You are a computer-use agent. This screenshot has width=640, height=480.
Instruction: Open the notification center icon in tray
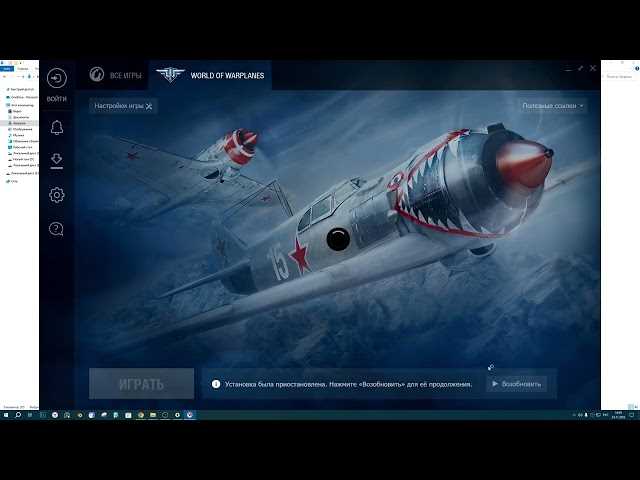click(632, 415)
